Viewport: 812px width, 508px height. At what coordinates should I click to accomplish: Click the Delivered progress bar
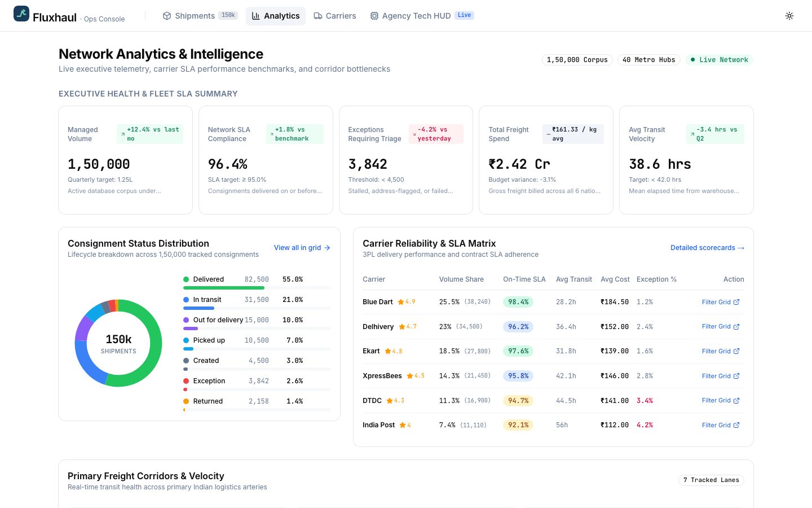tap(257, 288)
